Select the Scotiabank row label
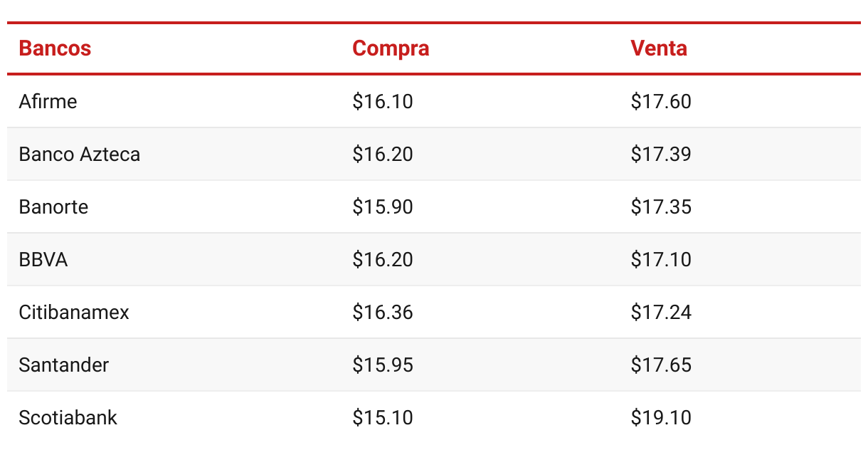 68,417
